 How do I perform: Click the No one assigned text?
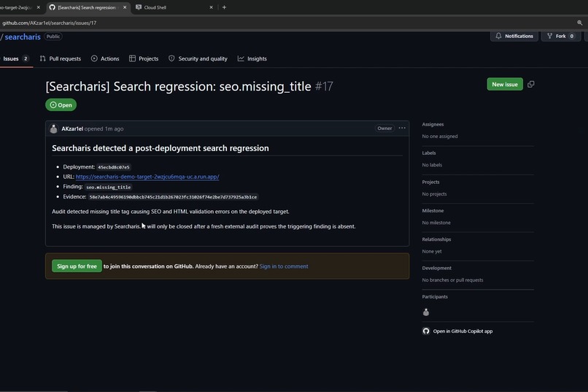pyautogui.click(x=439, y=137)
